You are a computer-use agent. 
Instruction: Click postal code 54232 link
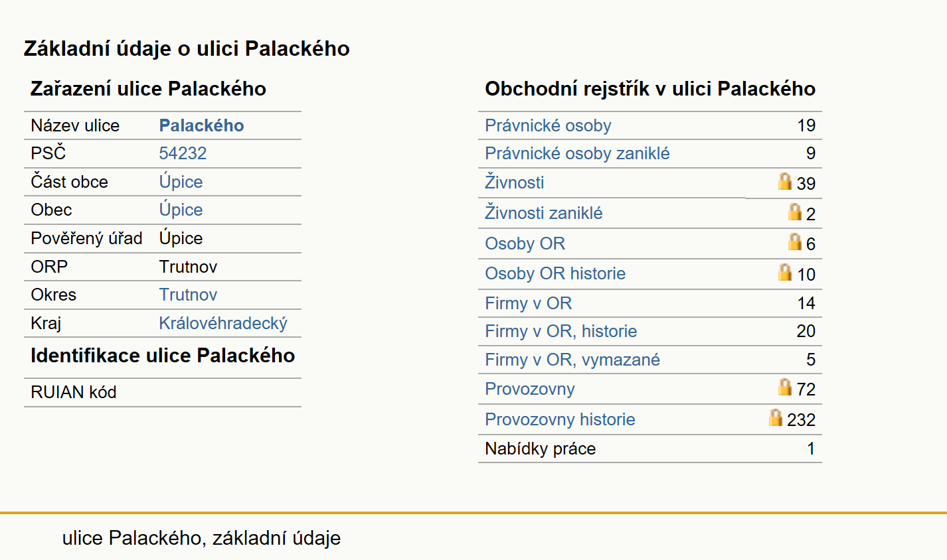[x=183, y=153]
